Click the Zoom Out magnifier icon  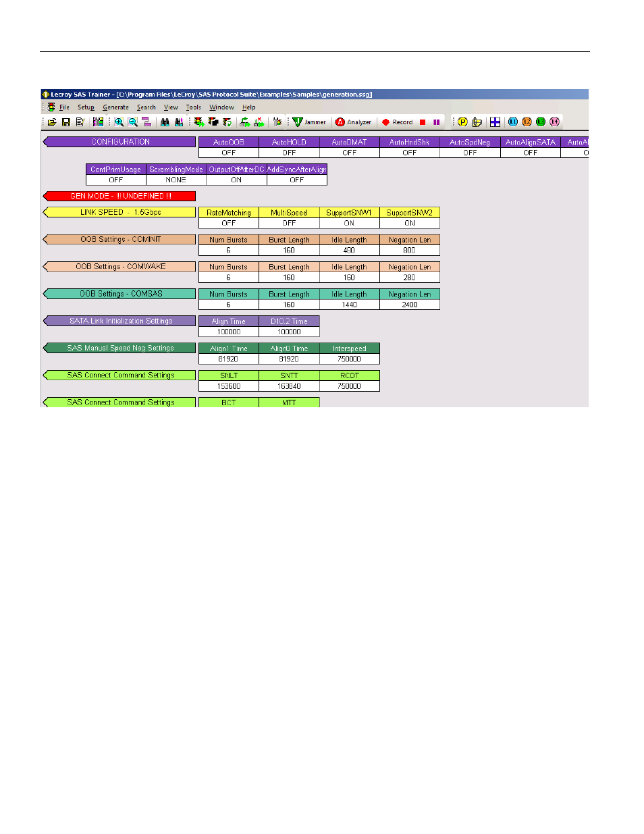(133, 122)
